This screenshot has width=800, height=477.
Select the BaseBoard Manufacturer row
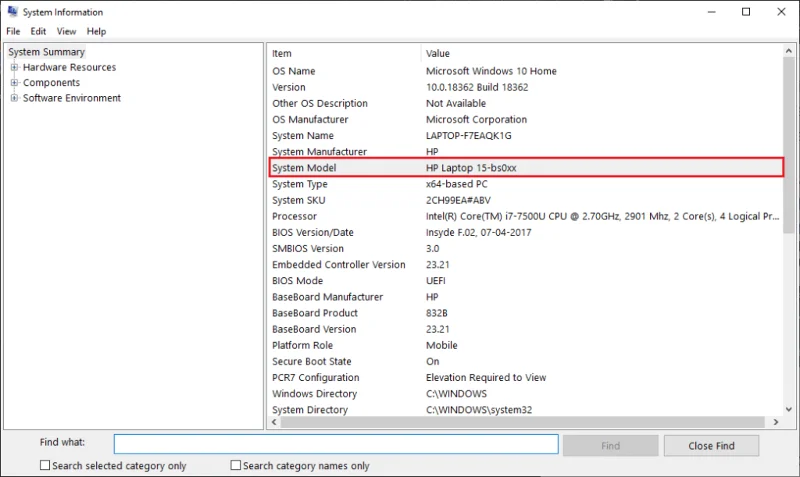coord(526,297)
